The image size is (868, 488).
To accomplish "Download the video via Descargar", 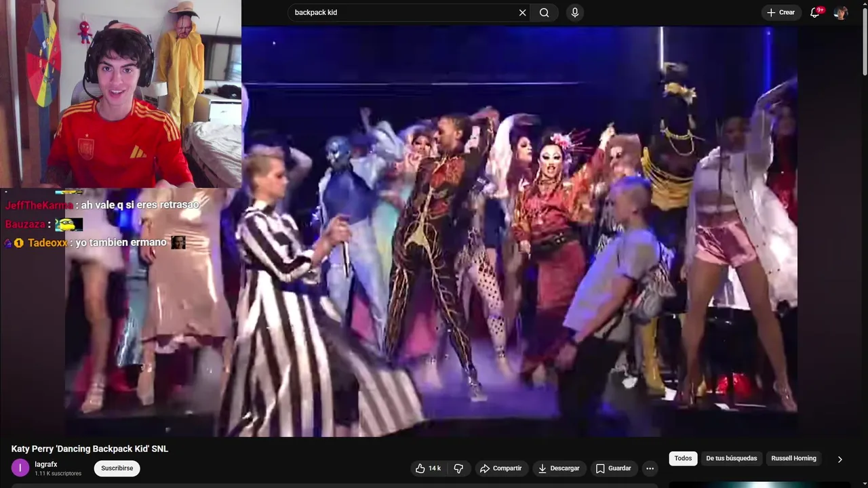I will coord(559,468).
